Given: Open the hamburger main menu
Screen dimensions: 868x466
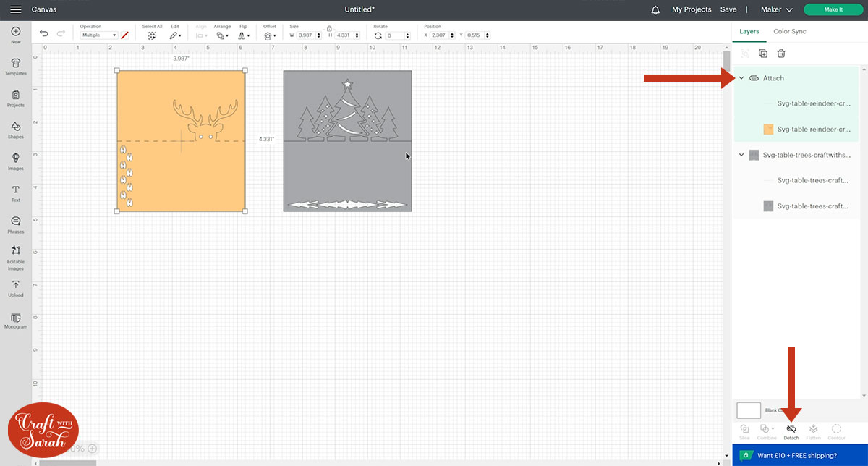Looking at the screenshot, I should (16, 10).
